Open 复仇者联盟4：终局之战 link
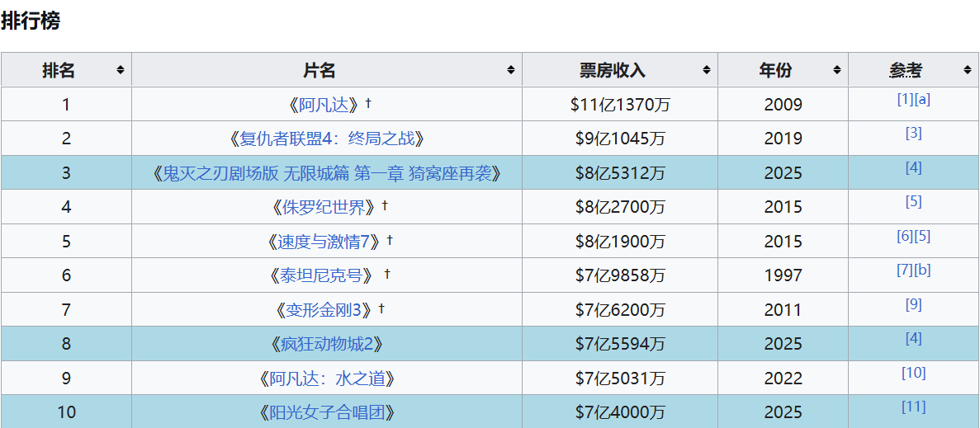This screenshot has height=428, width=980. tap(327, 139)
